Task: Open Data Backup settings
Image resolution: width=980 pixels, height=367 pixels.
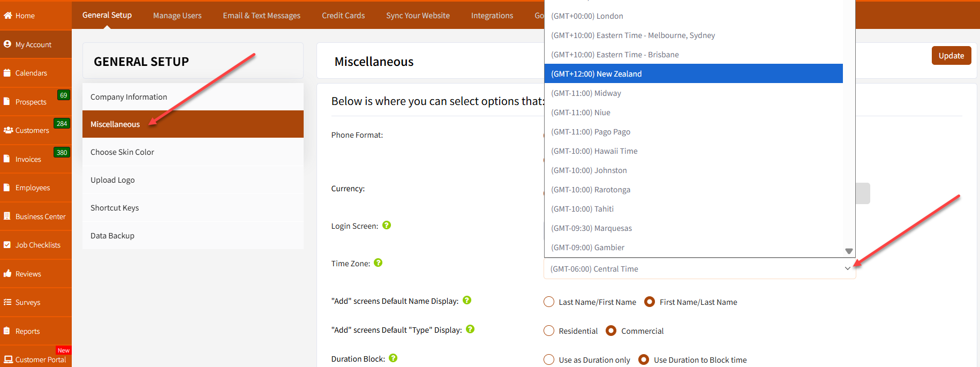Action: coord(193,236)
